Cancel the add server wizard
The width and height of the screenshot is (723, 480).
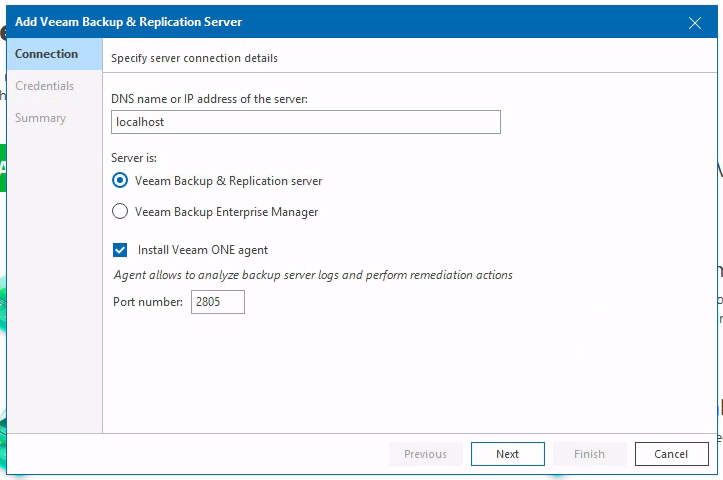tap(671, 454)
